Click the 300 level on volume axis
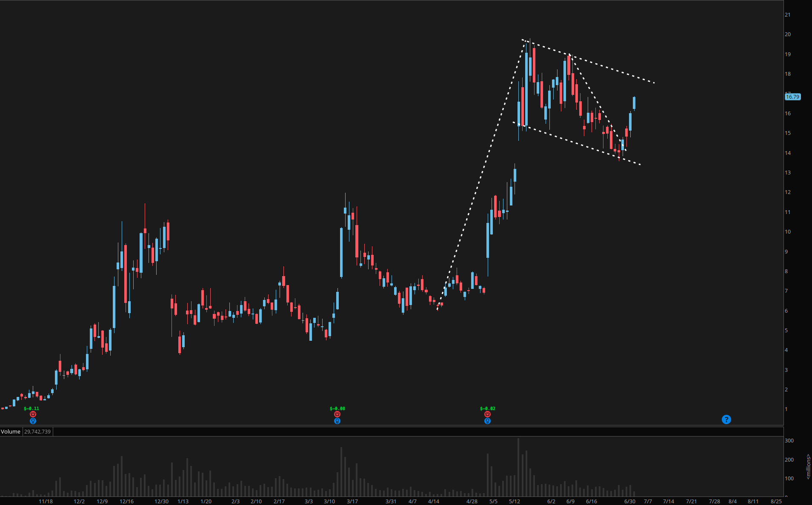The image size is (812, 505). click(x=789, y=441)
